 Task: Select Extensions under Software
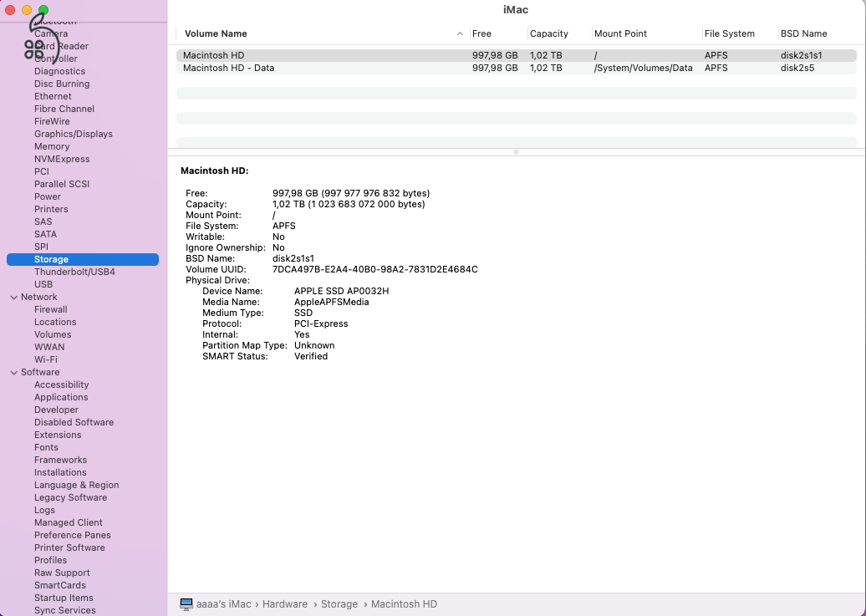(x=58, y=435)
